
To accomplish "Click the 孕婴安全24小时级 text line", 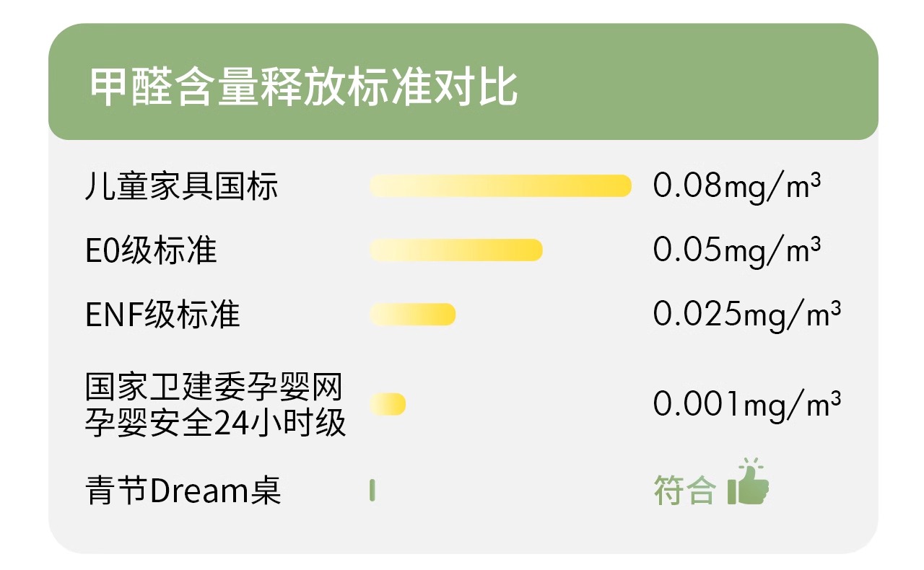I will point(216,422).
